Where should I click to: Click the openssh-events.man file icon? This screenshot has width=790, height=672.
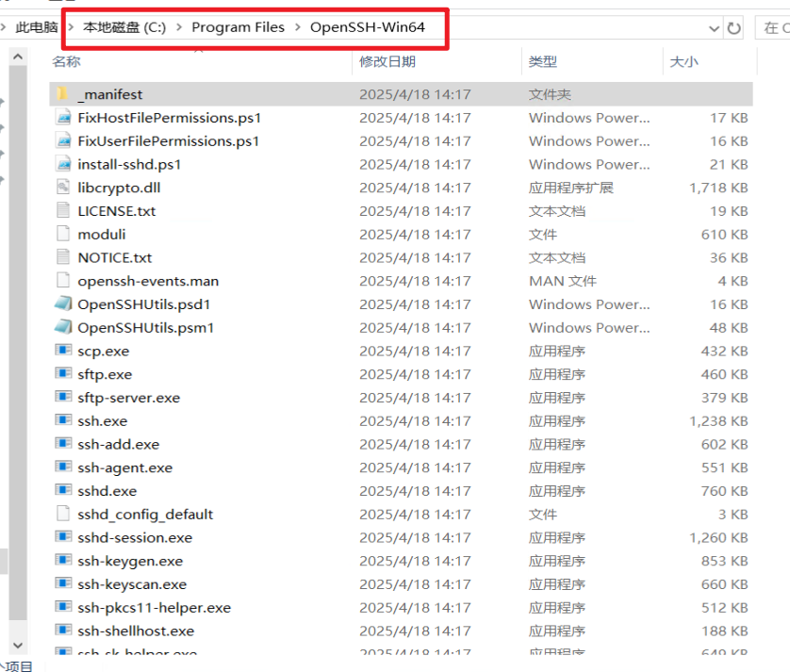[63, 281]
